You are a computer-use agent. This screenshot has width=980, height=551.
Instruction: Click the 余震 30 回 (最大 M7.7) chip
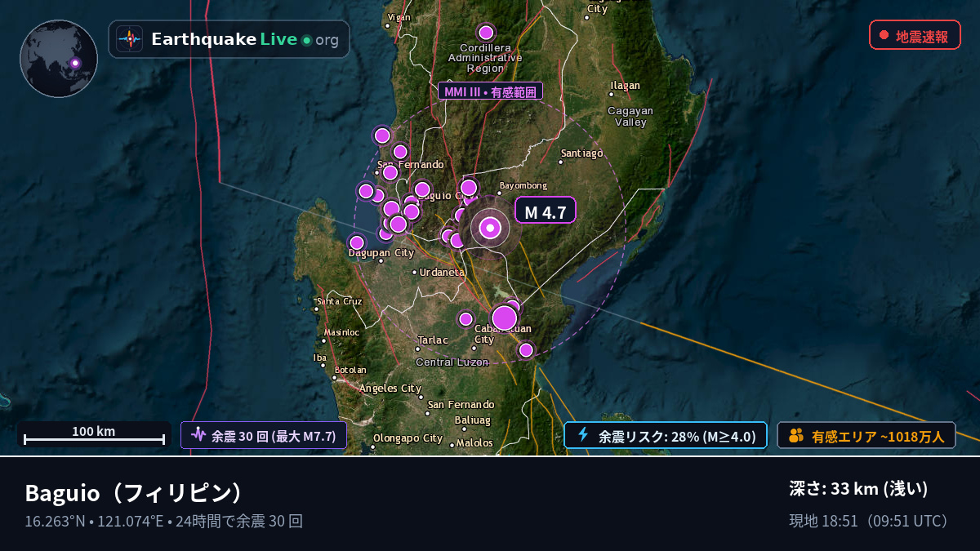click(264, 435)
